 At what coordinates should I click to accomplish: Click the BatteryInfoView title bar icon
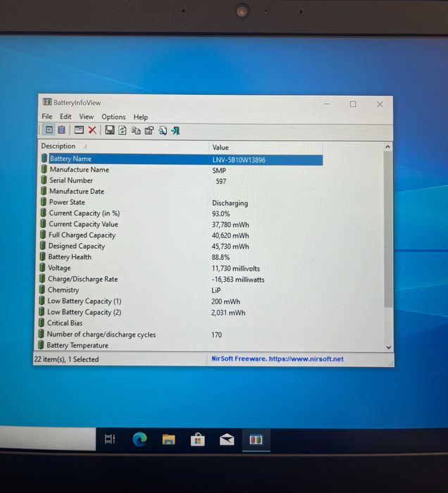pos(47,102)
